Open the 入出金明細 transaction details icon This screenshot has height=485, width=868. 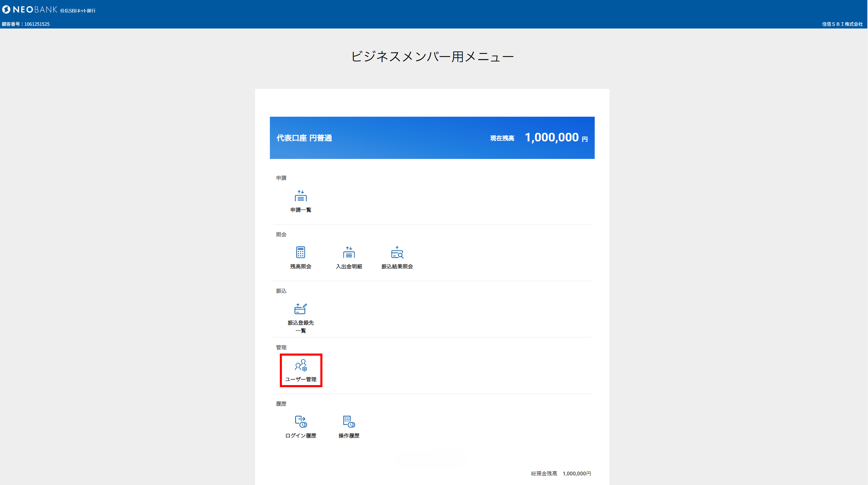click(349, 257)
